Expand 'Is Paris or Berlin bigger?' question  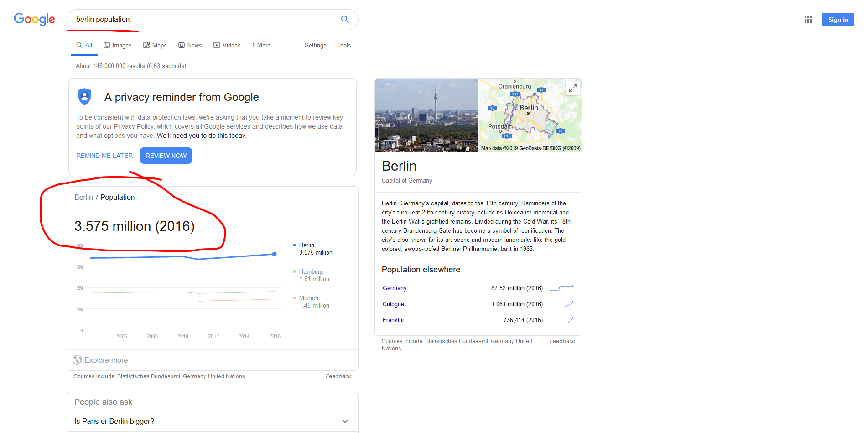(x=213, y=421)
